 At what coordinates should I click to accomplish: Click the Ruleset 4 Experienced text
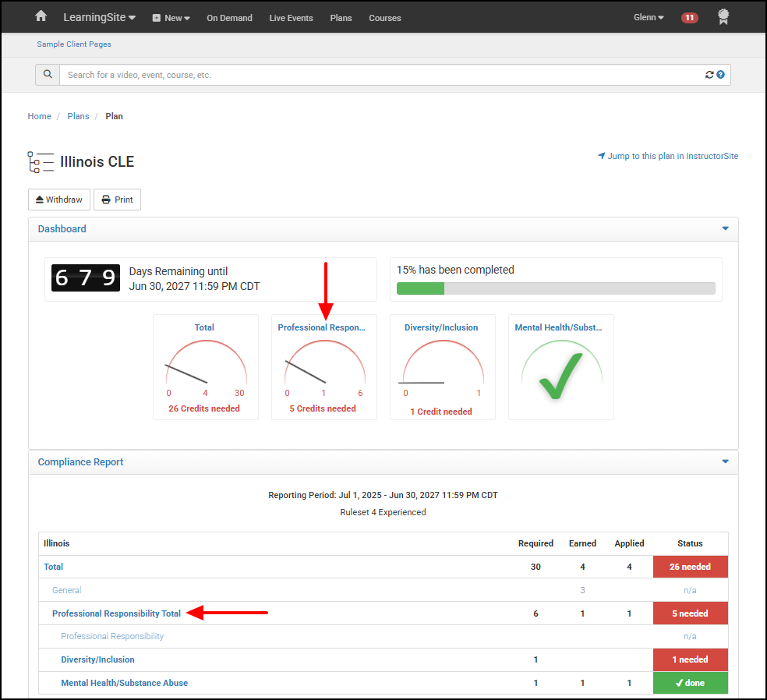pos(383,512)
